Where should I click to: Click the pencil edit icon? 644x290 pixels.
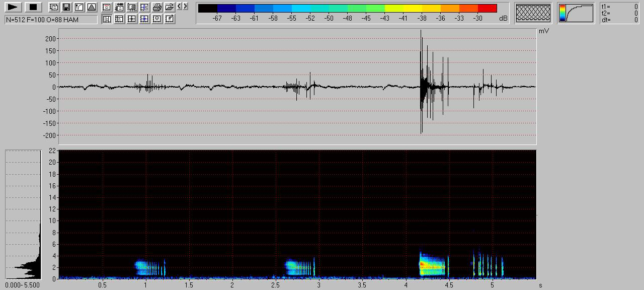(170, 19)
